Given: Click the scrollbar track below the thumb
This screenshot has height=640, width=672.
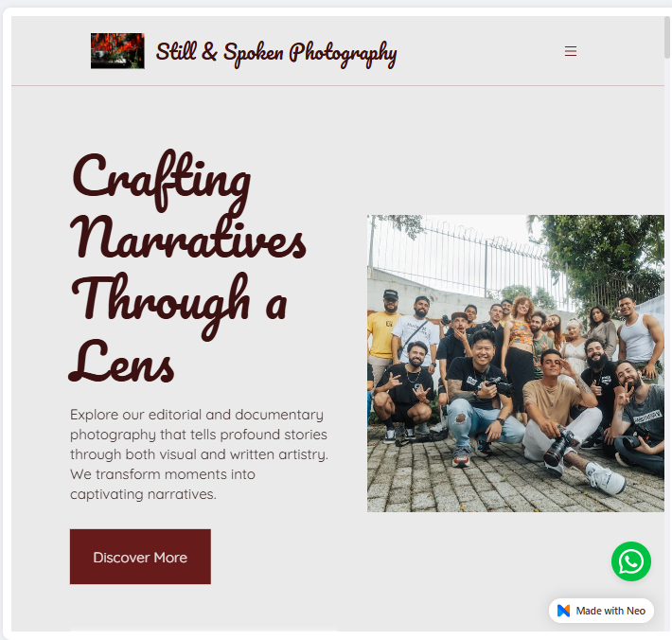Looking at the screenshot, I should tap(667, 343).
